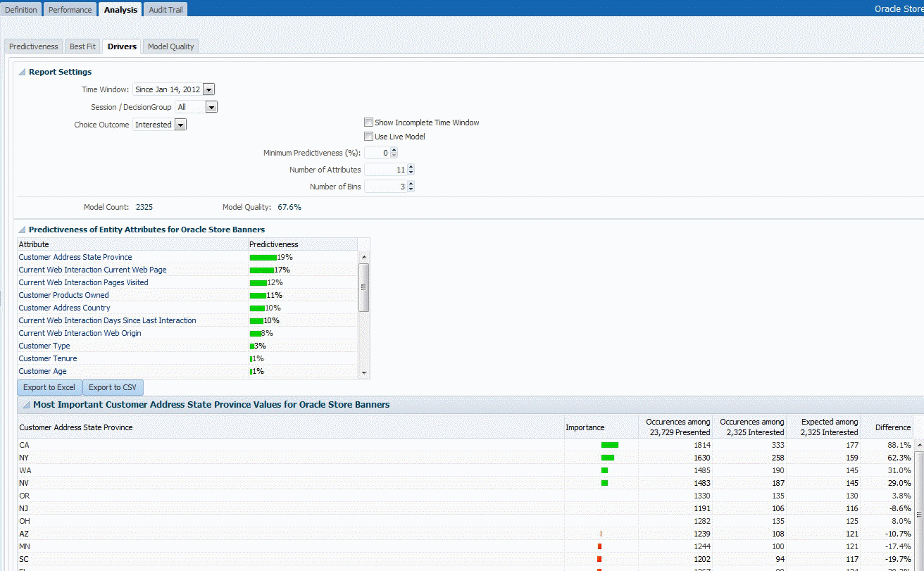
Task: Click the Importance column header
Action: point(601,427)
